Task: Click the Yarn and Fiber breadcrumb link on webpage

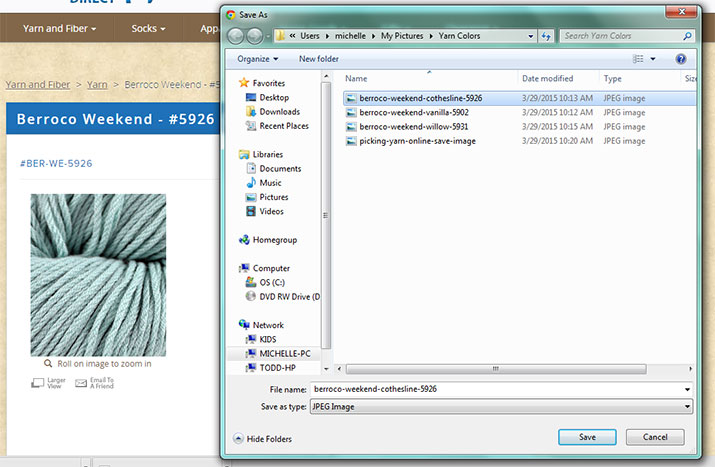Action: pyautogui.click(x=38, y=84)
